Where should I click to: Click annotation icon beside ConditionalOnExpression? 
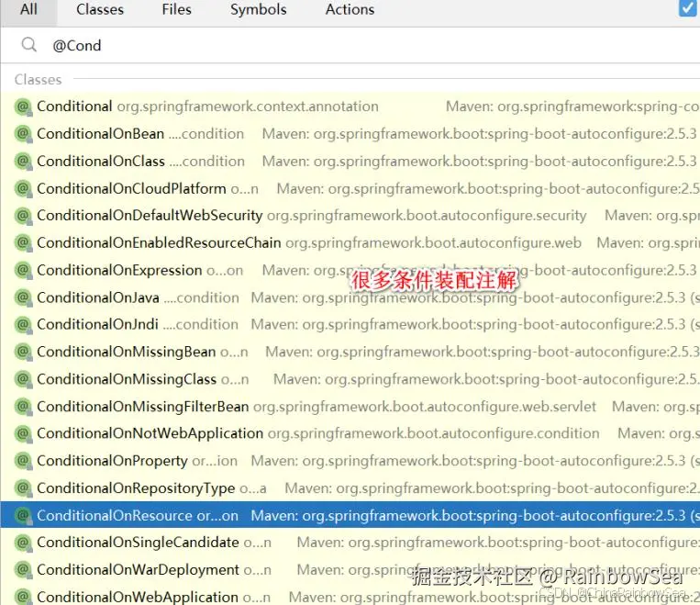[x=23, y=270]
